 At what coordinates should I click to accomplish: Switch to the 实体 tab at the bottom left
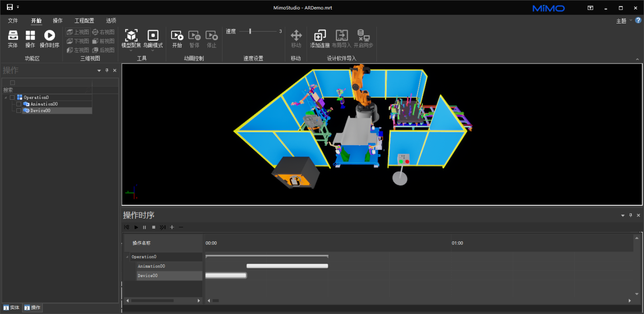(12, 308)
